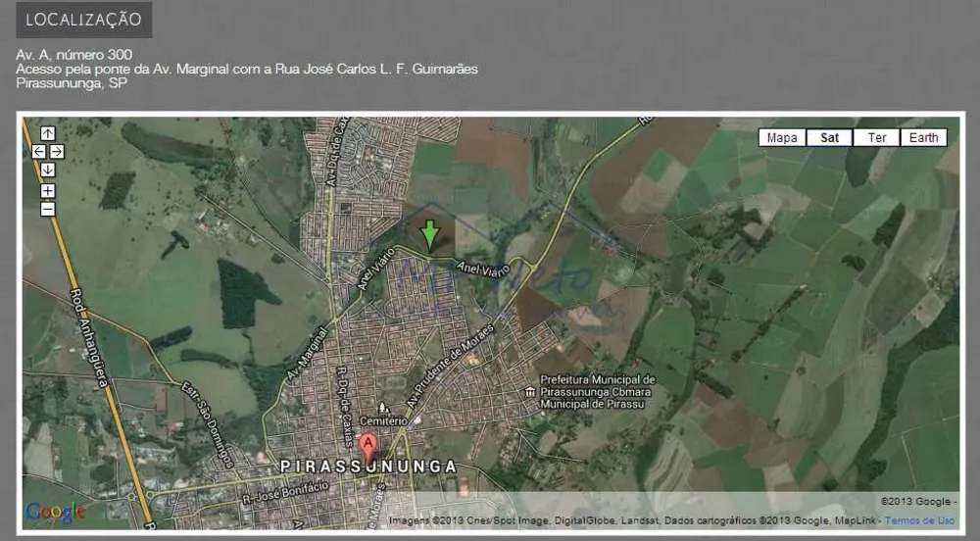The width and height of the screenshot is (980, 541).
Task: Click the green arrow location marker
Action: pos(429,235)
